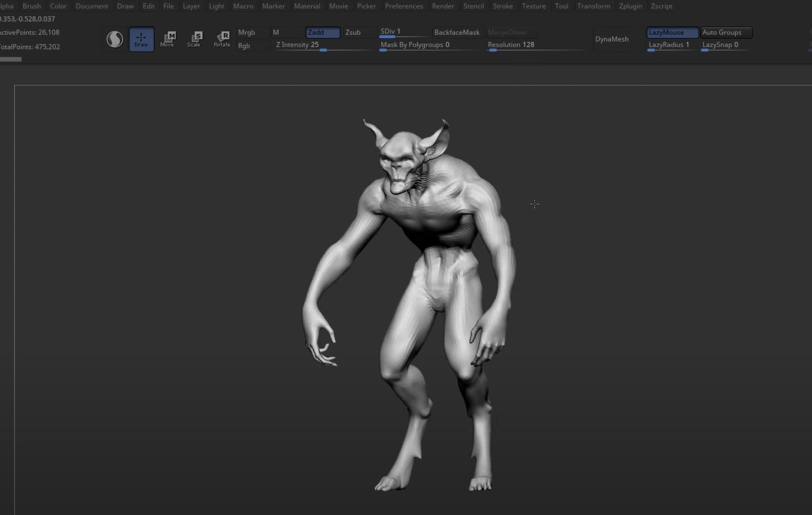Click the Zsub blend mode button

[353, 32]
